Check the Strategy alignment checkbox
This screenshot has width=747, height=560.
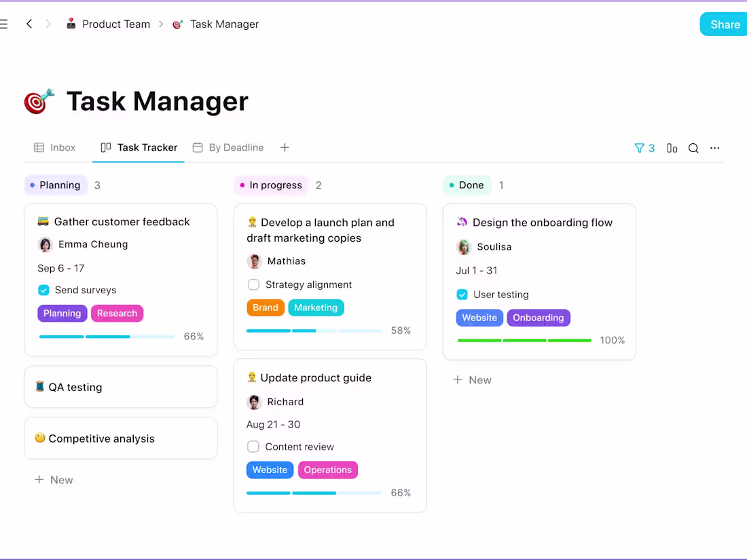pos(253,284)
